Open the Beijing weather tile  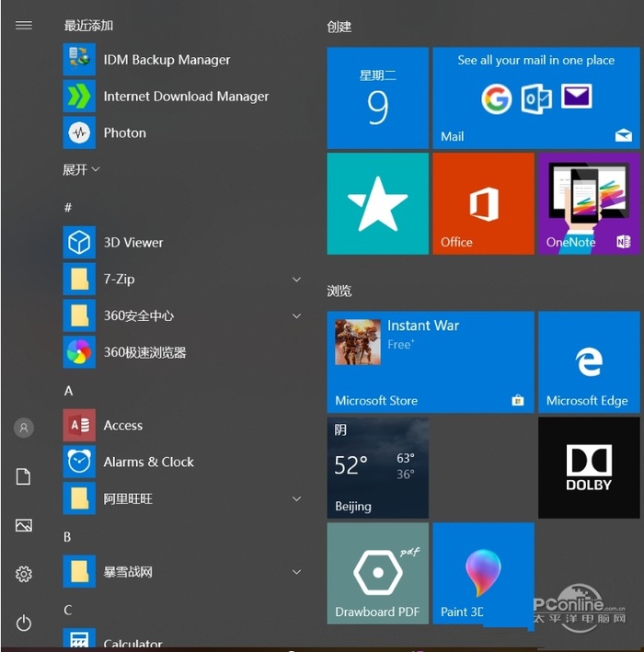[378, 468]
